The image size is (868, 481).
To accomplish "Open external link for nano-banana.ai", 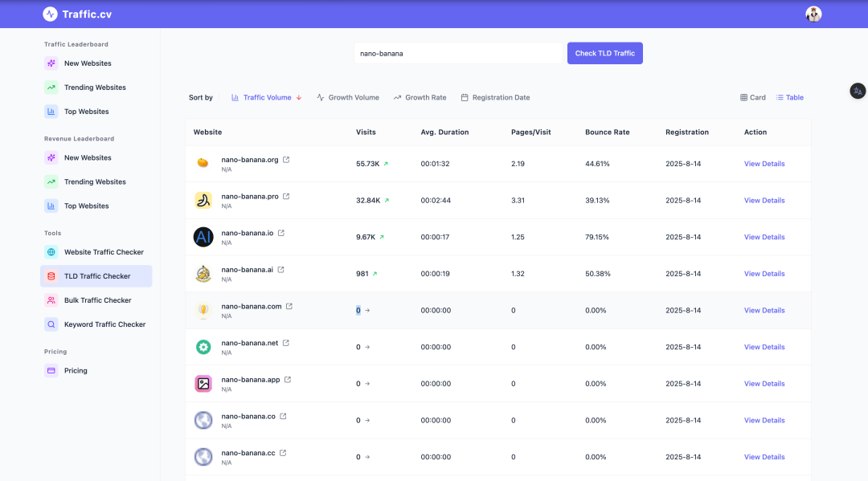I will [x=280, y=270].
